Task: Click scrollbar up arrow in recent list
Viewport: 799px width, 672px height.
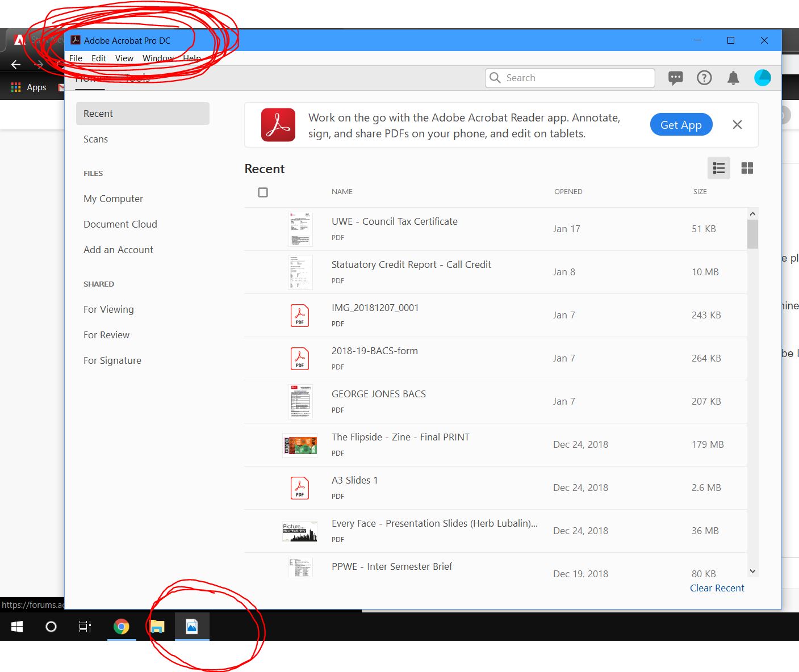Action: [752, 214]
